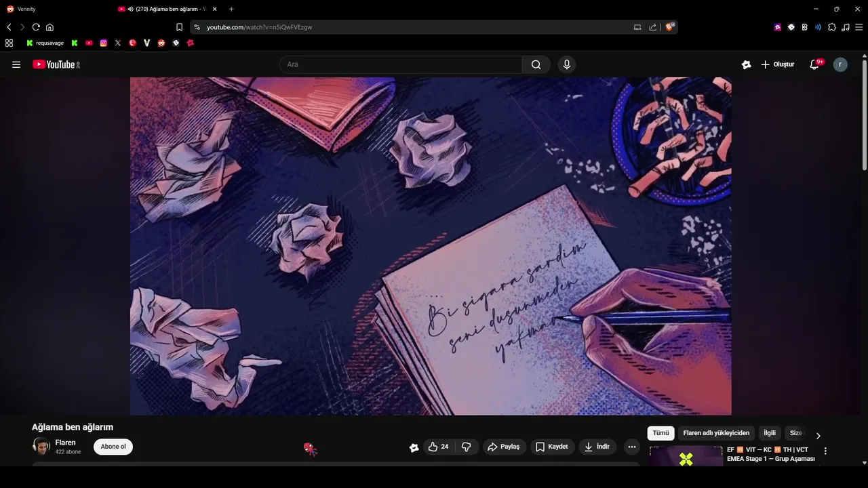
Task: Click the page vertical scrollbar
Action: tap(864, 115)
